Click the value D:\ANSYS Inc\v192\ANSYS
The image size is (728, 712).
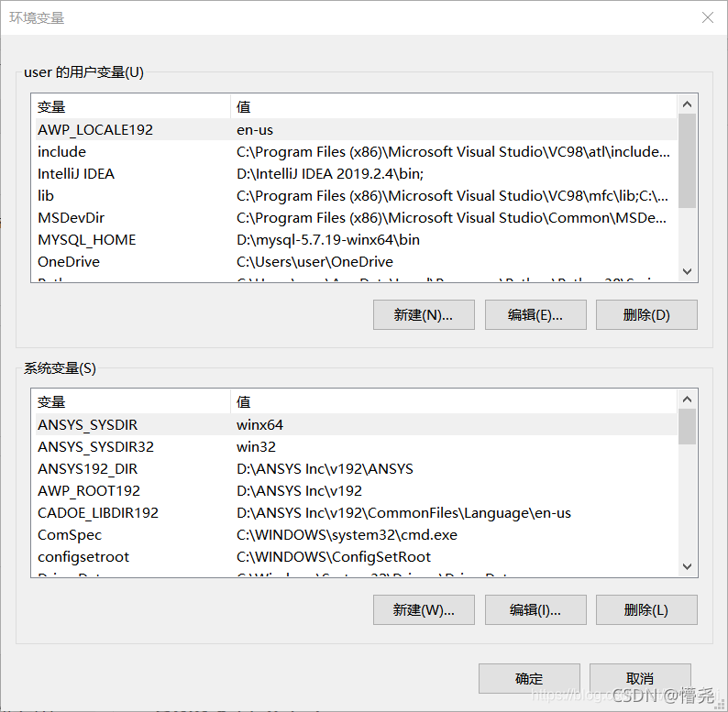tap(325, 469)
